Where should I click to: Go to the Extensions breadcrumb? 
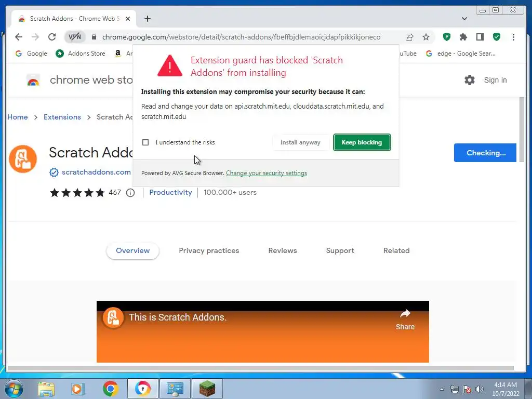click(x=62, y=117)
